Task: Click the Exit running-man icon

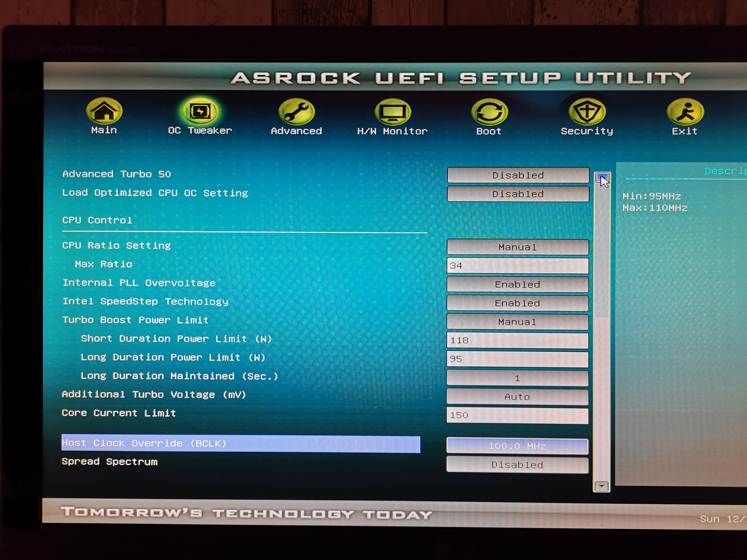Action: click(x=685, y=111)
